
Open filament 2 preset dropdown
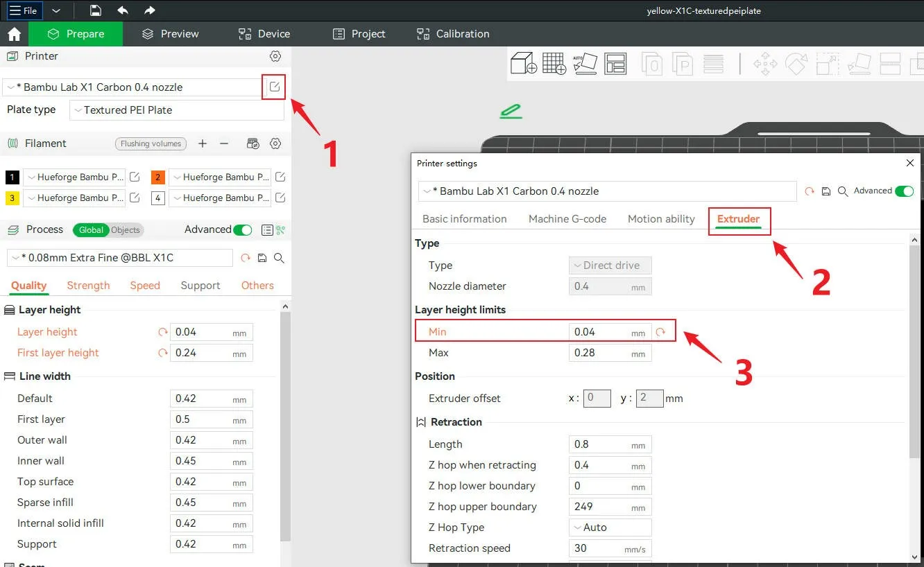coord(220,177)
